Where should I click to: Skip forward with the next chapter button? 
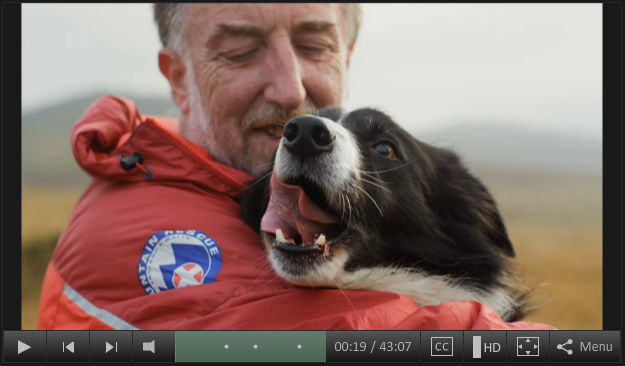(x=111, y=347)
